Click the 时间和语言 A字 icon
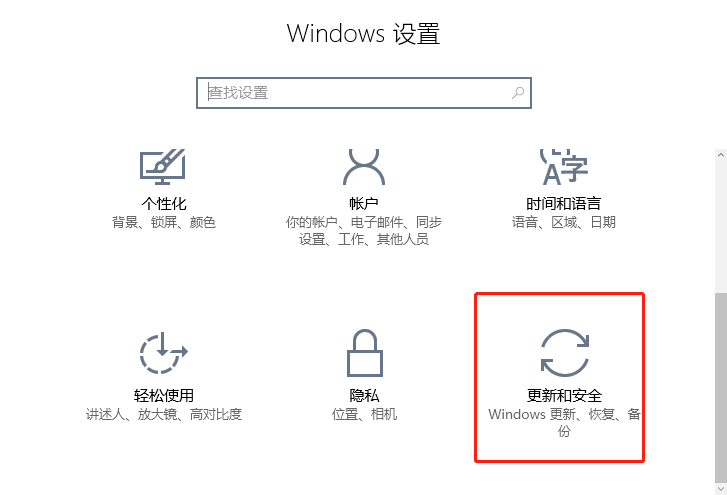Image resolution: width=727 pixels, height=495 pixels. (x=564, y=167)
